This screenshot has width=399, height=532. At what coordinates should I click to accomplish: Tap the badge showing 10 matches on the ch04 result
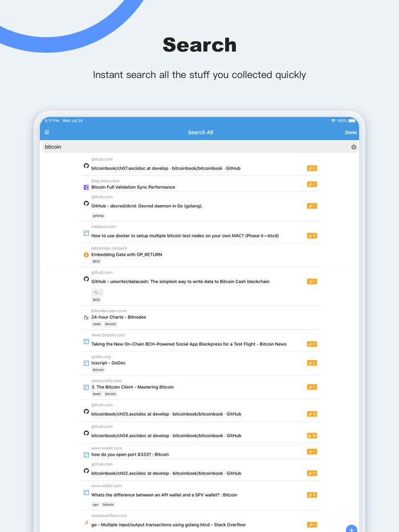click(311, 435)
